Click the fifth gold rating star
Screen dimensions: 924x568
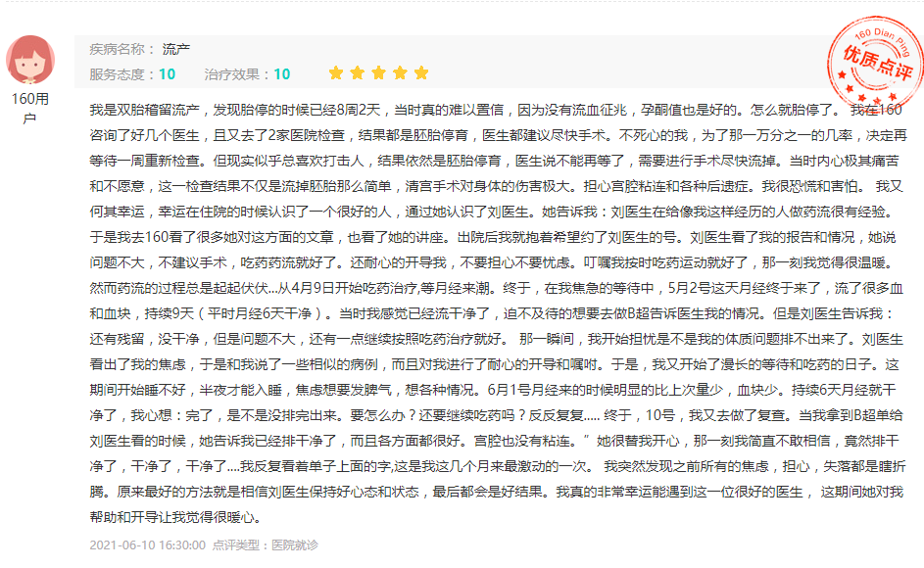pos(421,73)
